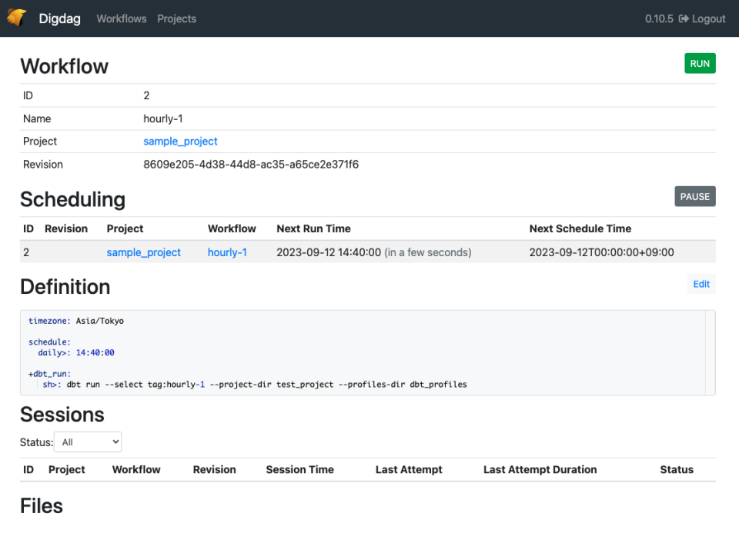This screenshot has width=739, height=560.
Task: Click the Session Time column header
Action: coord(299,470)
